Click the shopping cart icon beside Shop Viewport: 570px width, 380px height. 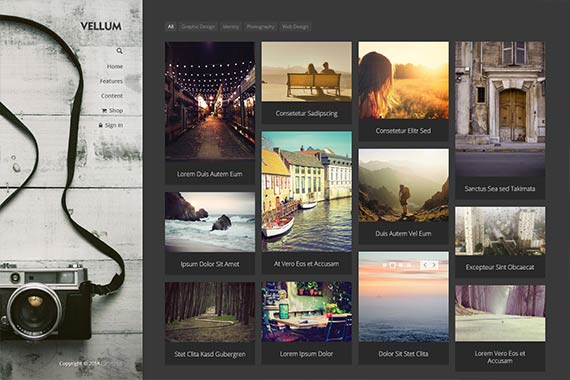coord(104,111)
